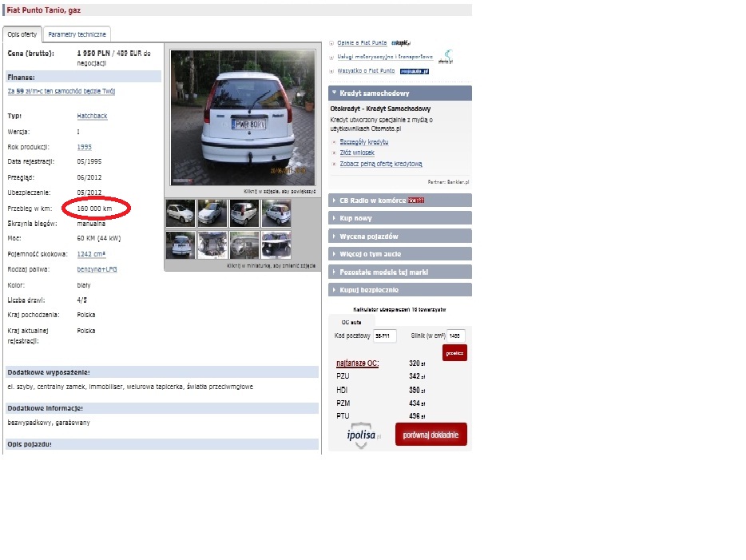This screenshot has height=560, width=746.
Task: Expand the CB Radio w komórce panel
Action: [x=400, y=201]
